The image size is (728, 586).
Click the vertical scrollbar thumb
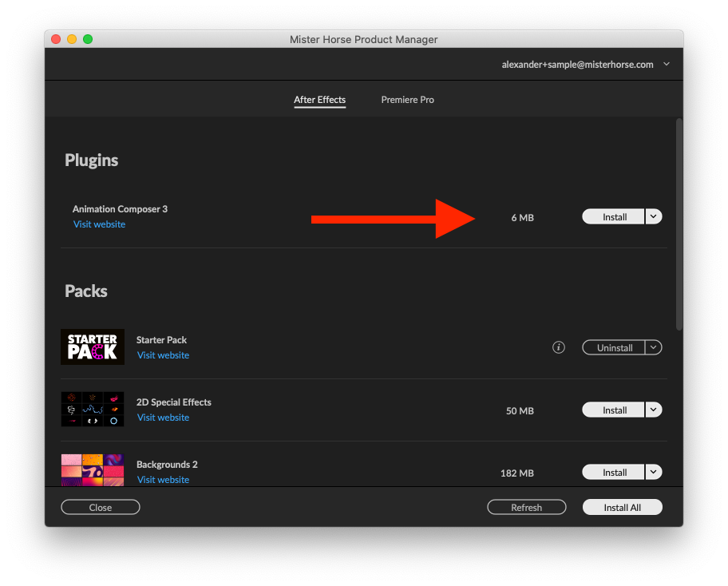pos(679,224)
